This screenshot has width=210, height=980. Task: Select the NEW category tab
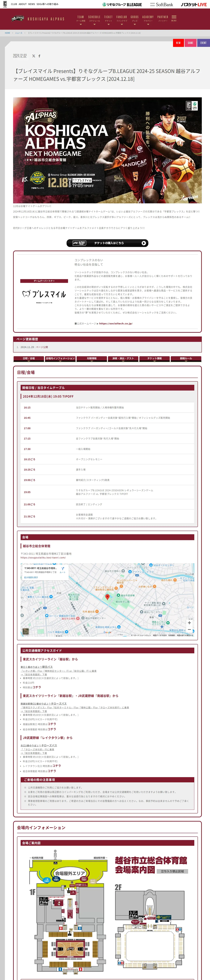pos(178,43)
